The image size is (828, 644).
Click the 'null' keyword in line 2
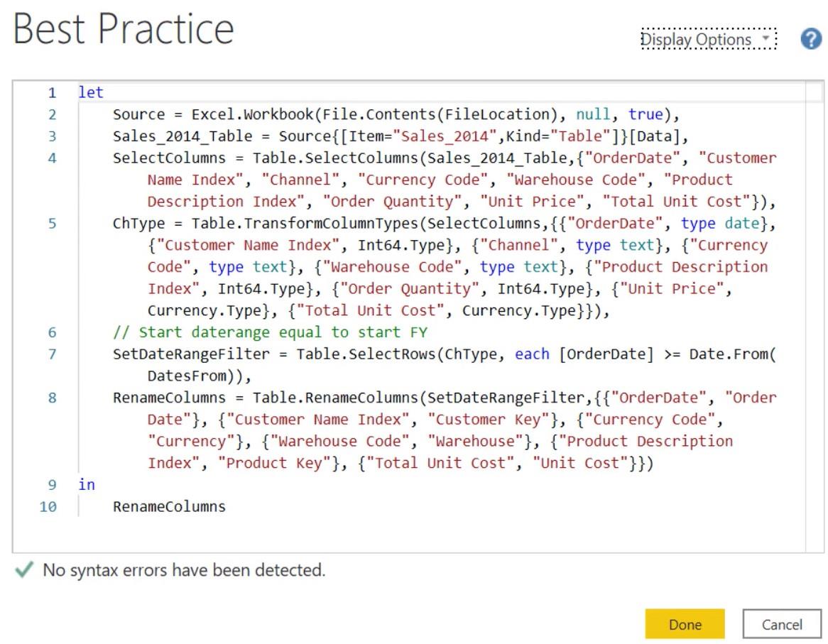click(x=592, y=114)
